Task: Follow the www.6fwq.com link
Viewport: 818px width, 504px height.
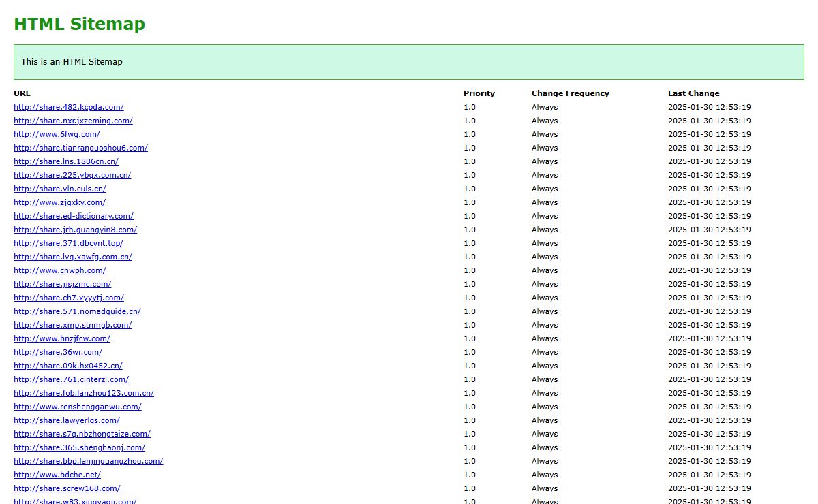Action: click(57, 134)
